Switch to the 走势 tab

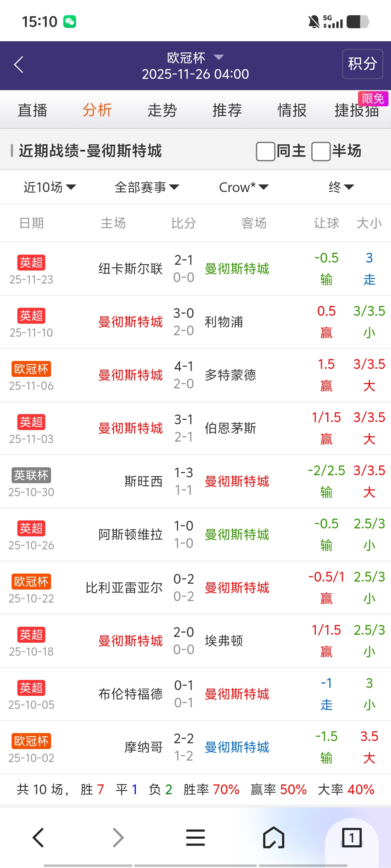click(x=162, y=110)
